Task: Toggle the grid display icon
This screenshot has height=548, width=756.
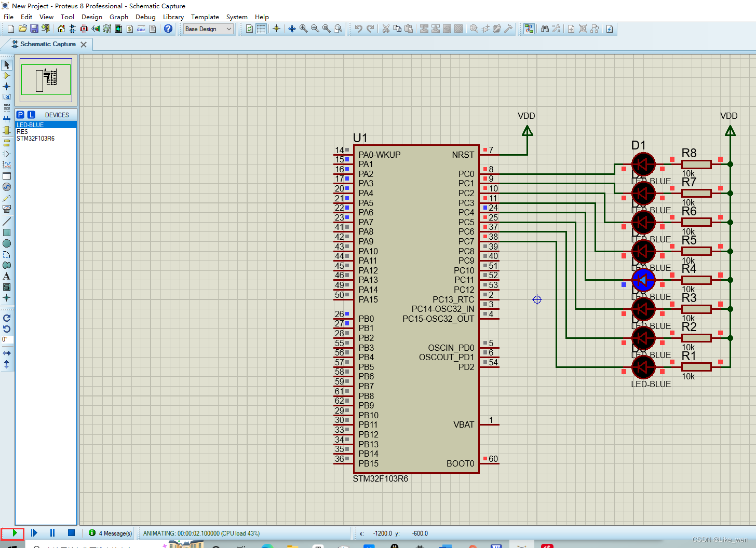Action: coord(261,29)
